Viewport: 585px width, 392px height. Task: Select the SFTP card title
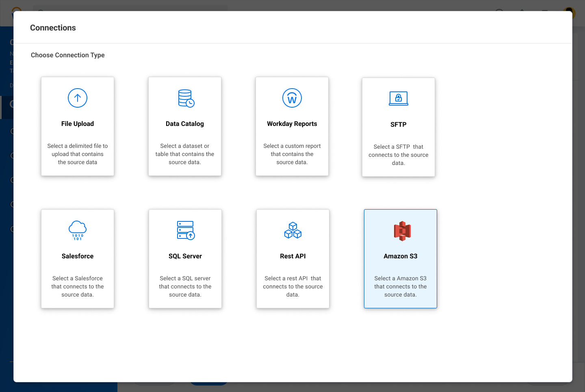(x=399, y=125)
